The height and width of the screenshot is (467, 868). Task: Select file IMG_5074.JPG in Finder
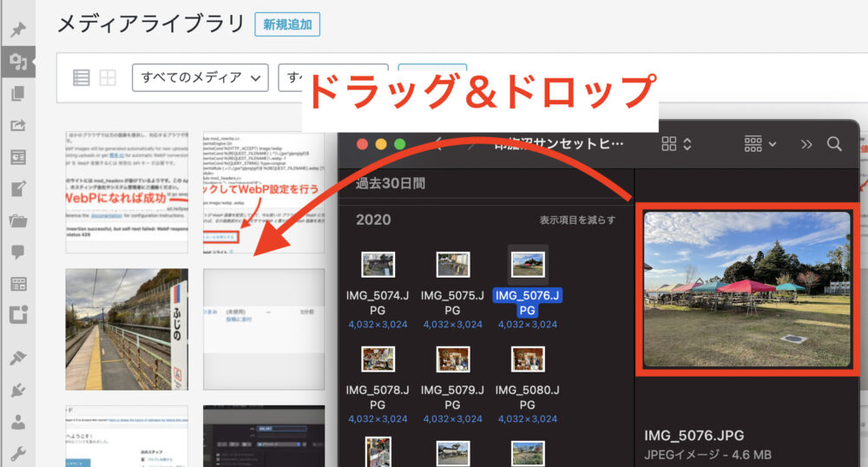[378, 289]
